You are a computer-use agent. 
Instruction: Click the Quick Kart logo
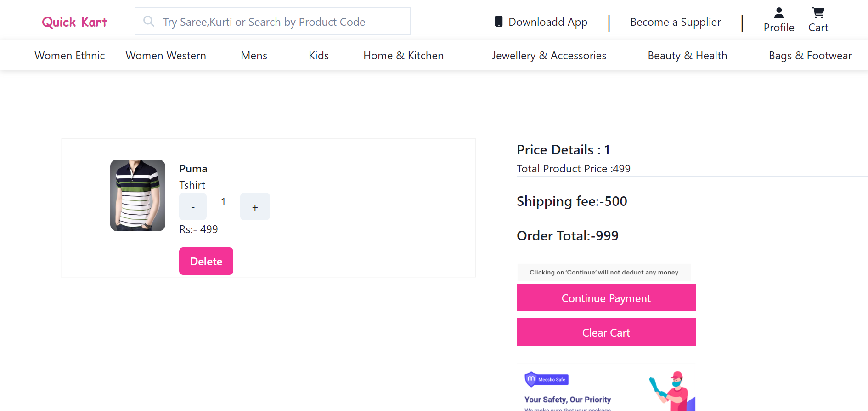[74, 22]
